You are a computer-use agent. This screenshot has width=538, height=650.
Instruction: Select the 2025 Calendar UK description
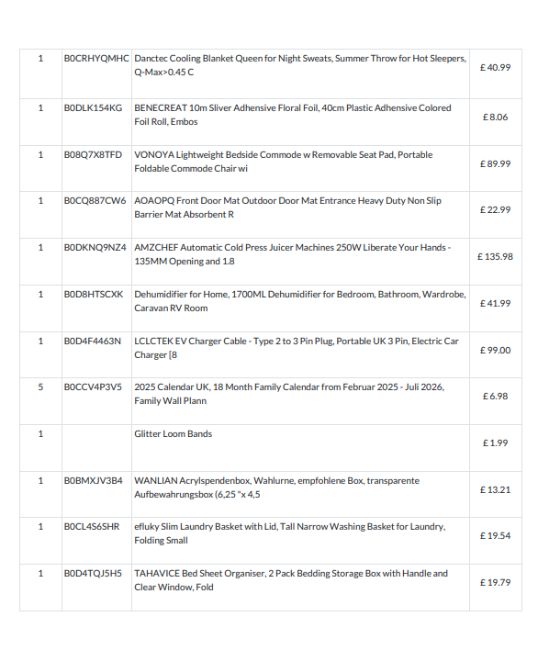coord(289,393)
